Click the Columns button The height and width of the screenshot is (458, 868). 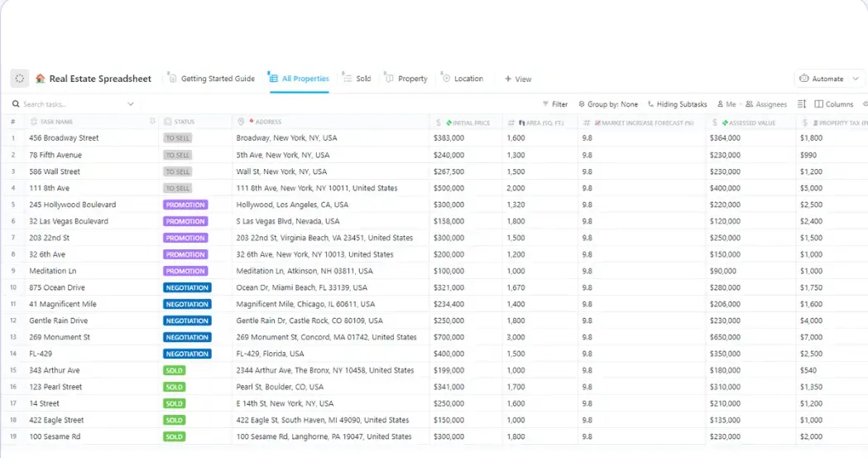coord(834,104)
